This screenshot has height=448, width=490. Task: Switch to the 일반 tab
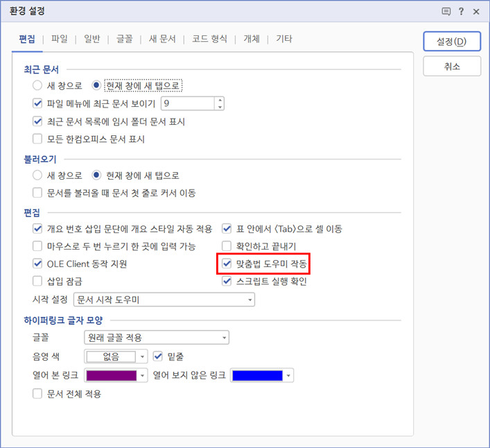click(x=92, y=39)
